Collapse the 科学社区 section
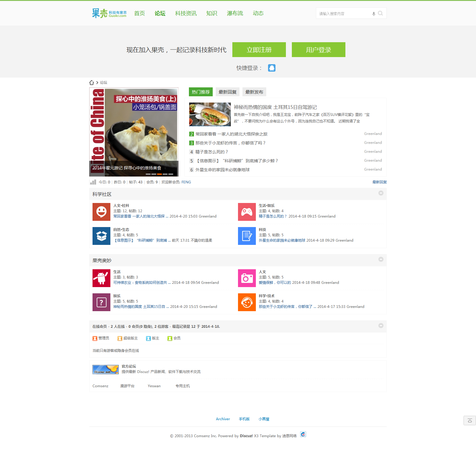476x455 pixels. tap(381, 193)
